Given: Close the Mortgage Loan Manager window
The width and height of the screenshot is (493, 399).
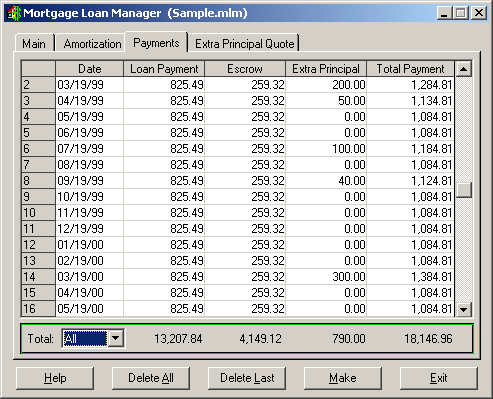Looking at the screenshot, I should point(479,13).
